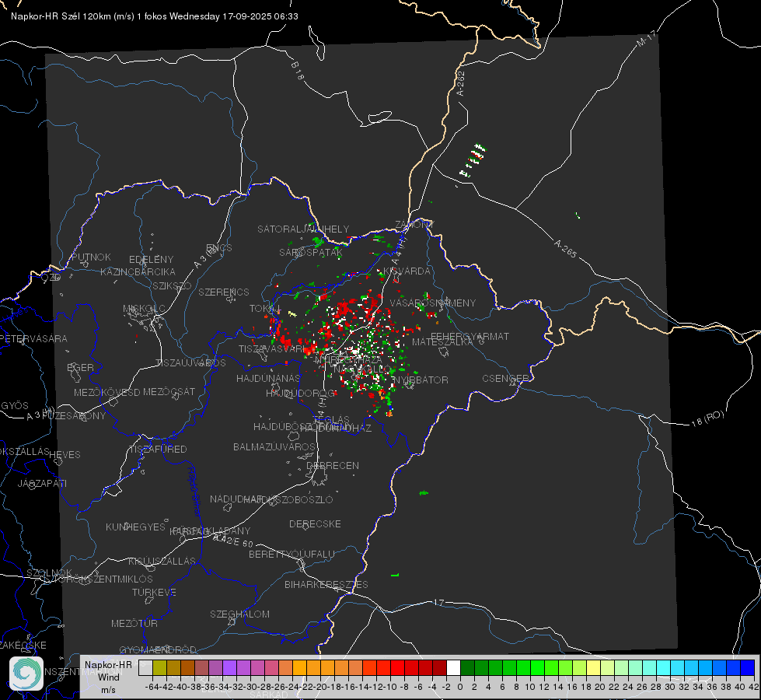The width and height of the screenshot is (761, 700).
Task: Click the KAZINCBARCIKA label
Action: click(x=138, y=271)
